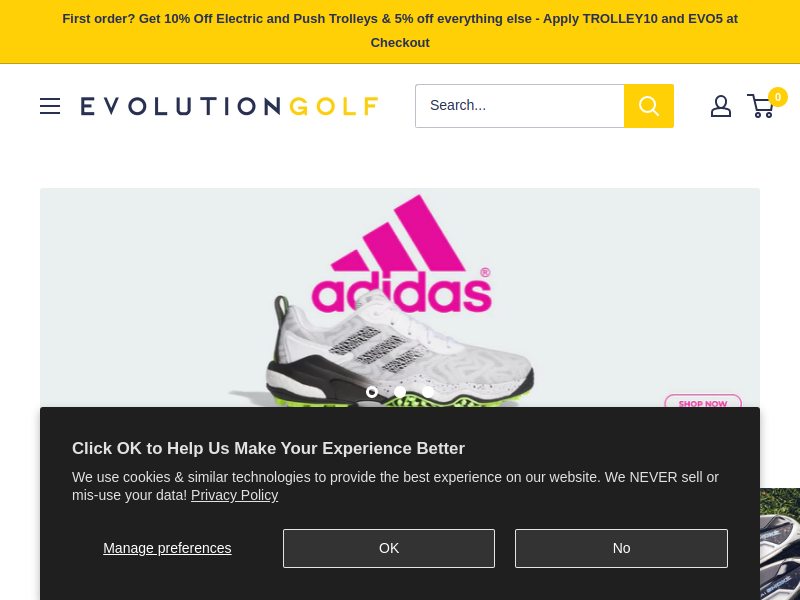
Task: Select the third carousel slide dot
Action: click(428, 392)
